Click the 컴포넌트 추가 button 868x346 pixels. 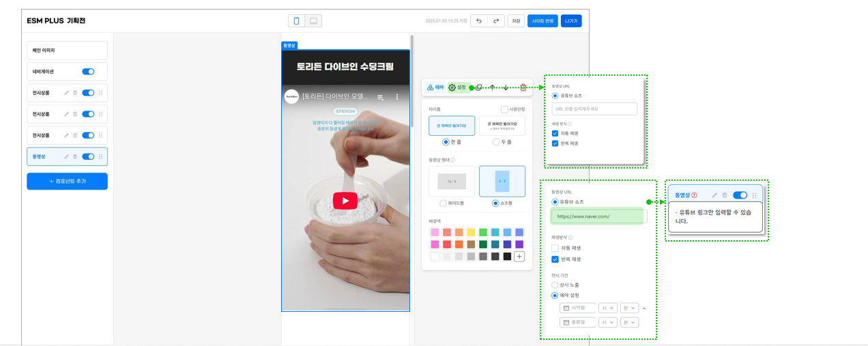point(67,182)
